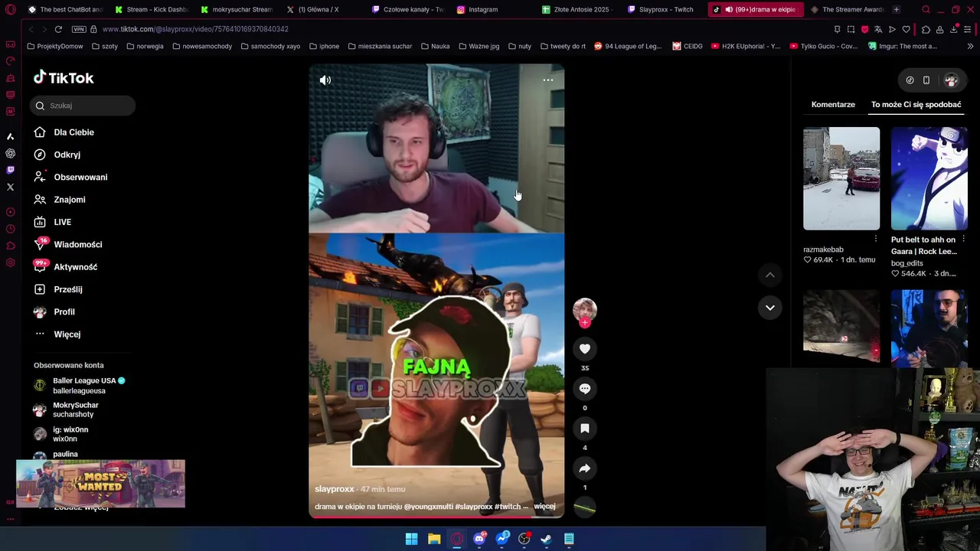Expand bookmarks overflow chevron

point(970,46)
